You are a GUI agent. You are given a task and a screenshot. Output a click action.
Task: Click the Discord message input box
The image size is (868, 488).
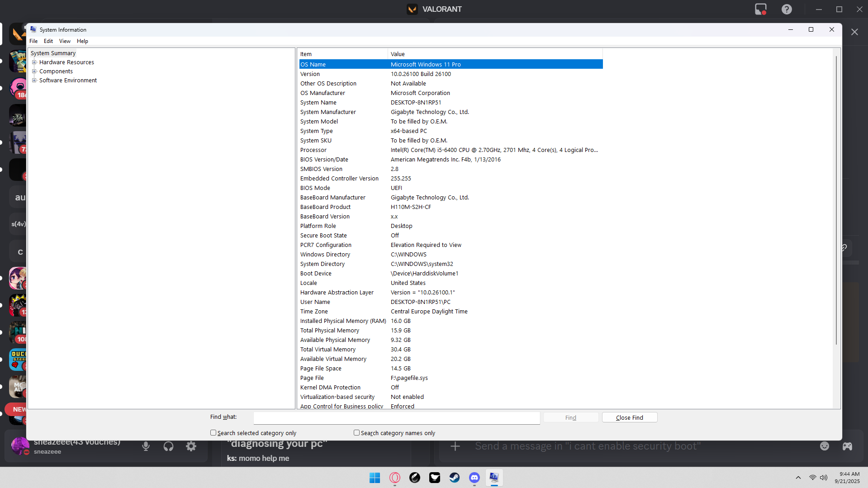click(x=588, y=446)
